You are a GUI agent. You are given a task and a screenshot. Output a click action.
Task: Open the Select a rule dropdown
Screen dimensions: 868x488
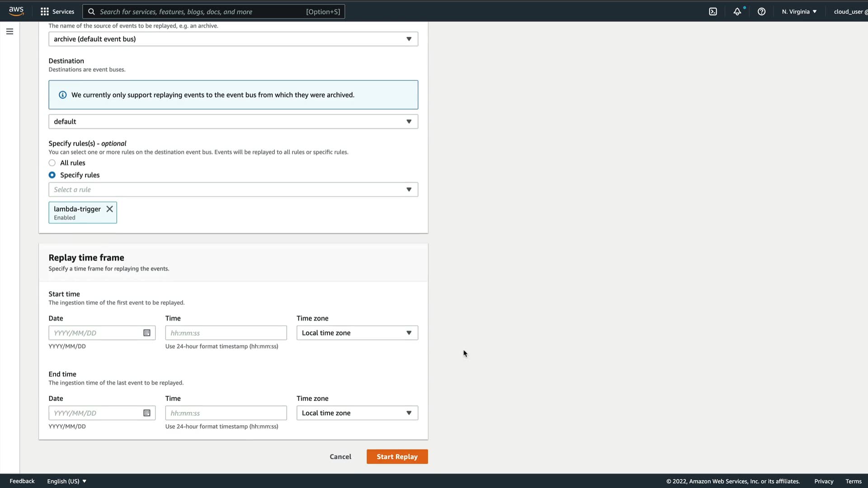pyautogui.click(x=233, y=190)
